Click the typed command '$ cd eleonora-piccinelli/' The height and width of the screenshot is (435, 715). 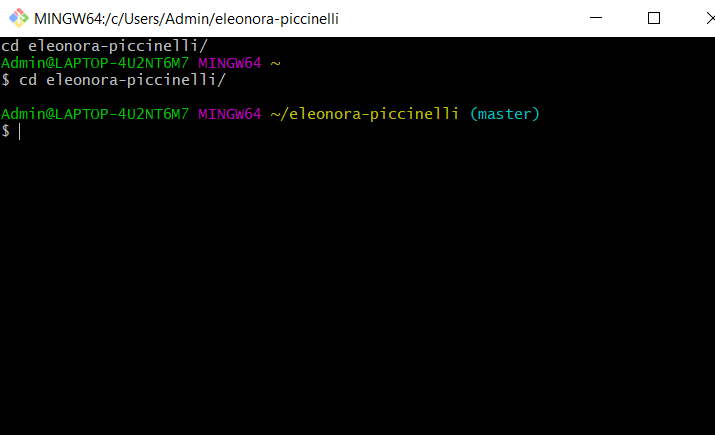[x=114, y=80]
